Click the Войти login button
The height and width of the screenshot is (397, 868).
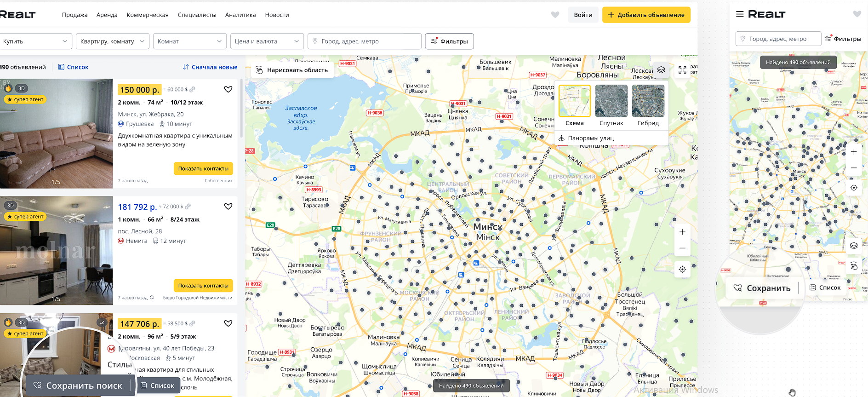point(583,15)
